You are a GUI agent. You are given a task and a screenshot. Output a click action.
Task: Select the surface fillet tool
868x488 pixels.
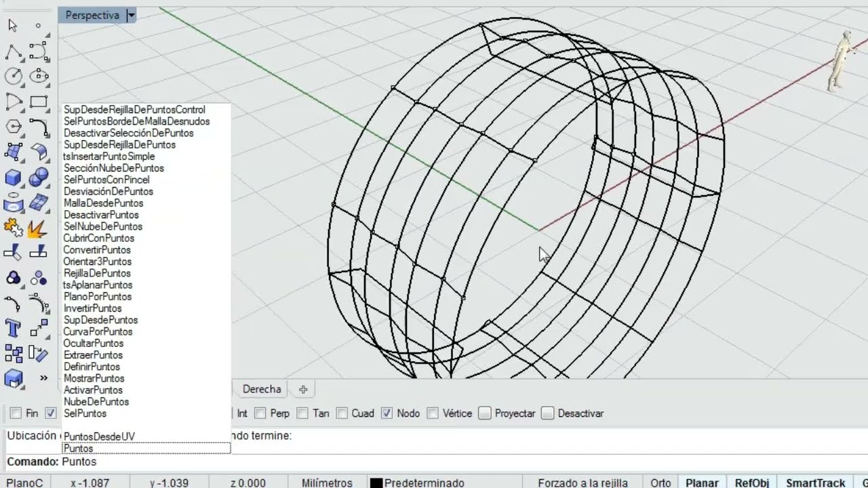39,152
